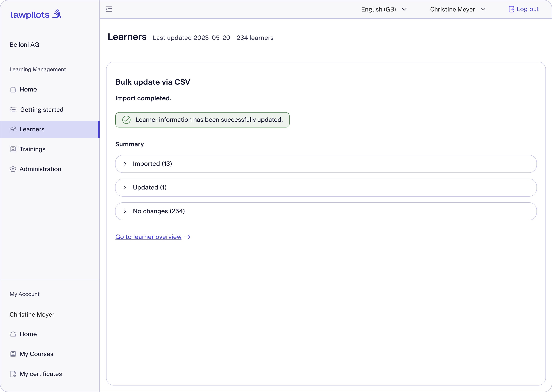Click the Log out link
552x392 pixels.
tap(524, 9)
